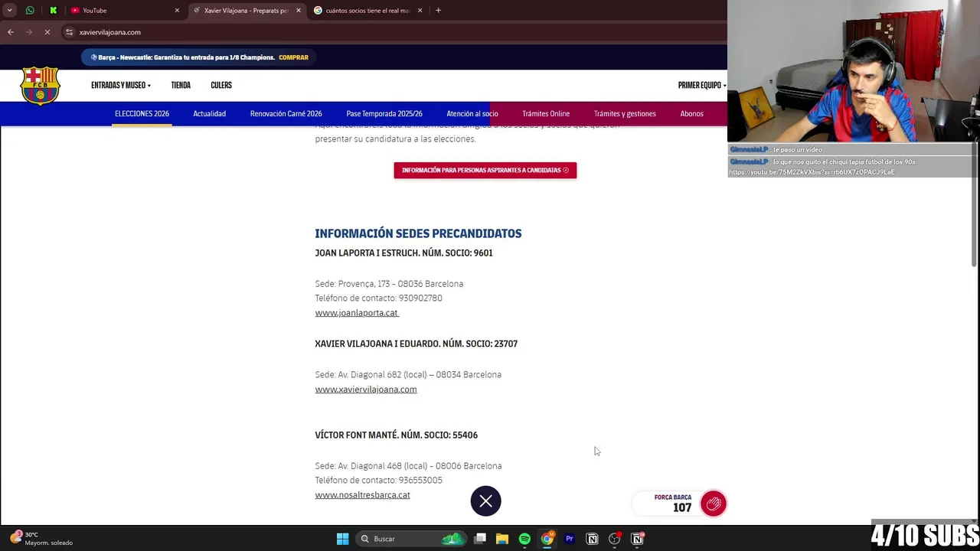
Task: Click the page vertical scrollbar
Action: point(975,204)
